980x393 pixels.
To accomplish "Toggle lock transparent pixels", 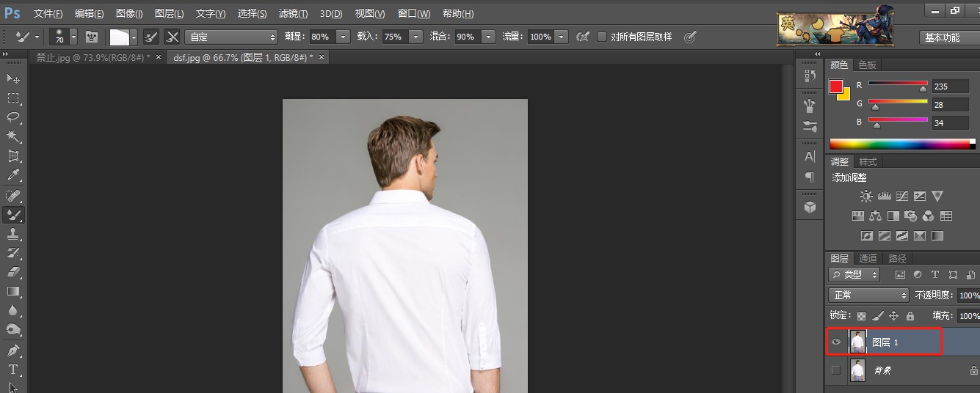I will [861, 316].
